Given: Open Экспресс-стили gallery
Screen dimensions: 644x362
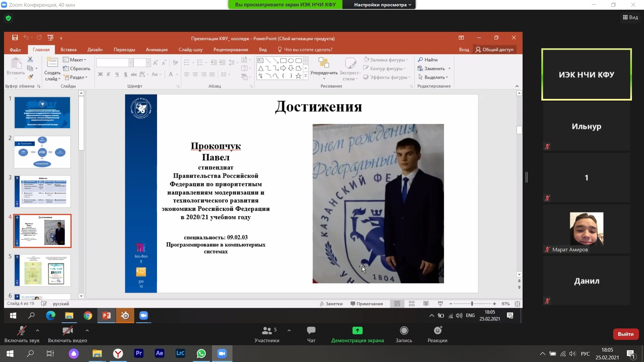Looking at the screenshot, I should 350,69.
